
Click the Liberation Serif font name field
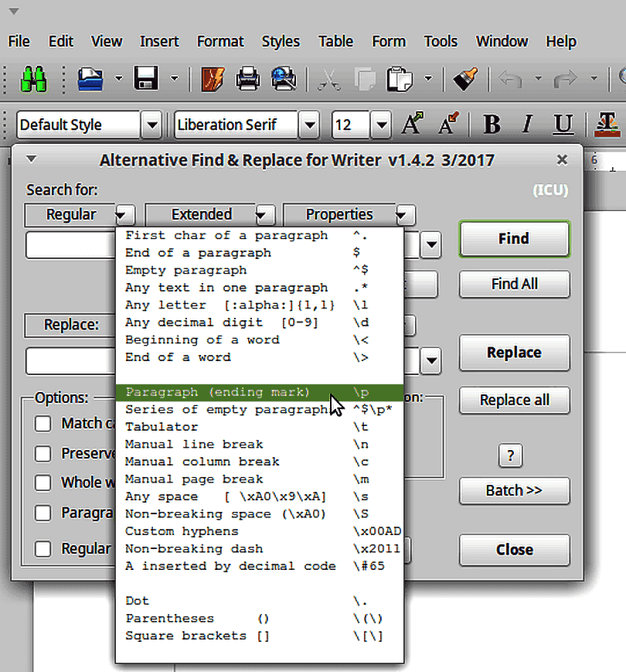235,125
